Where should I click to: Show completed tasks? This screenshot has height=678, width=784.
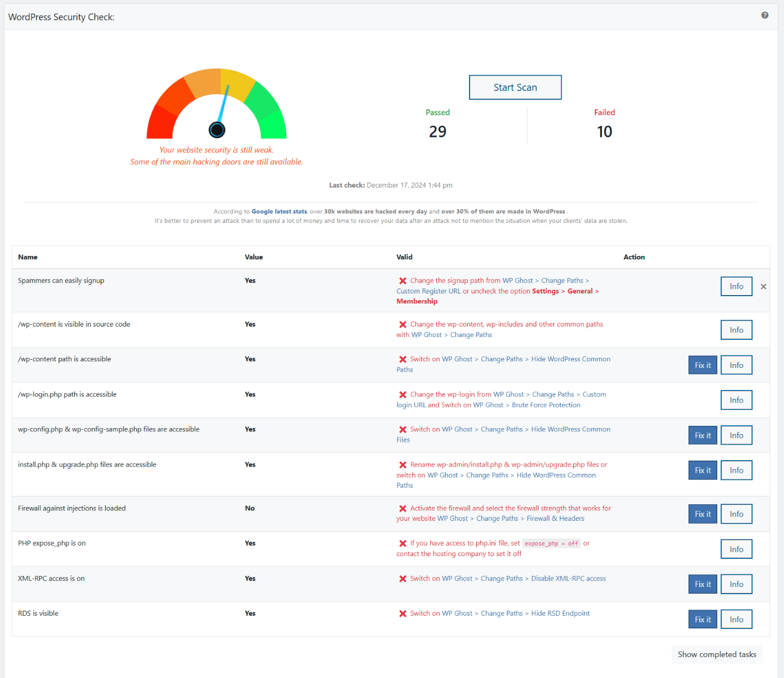point(717,654)
